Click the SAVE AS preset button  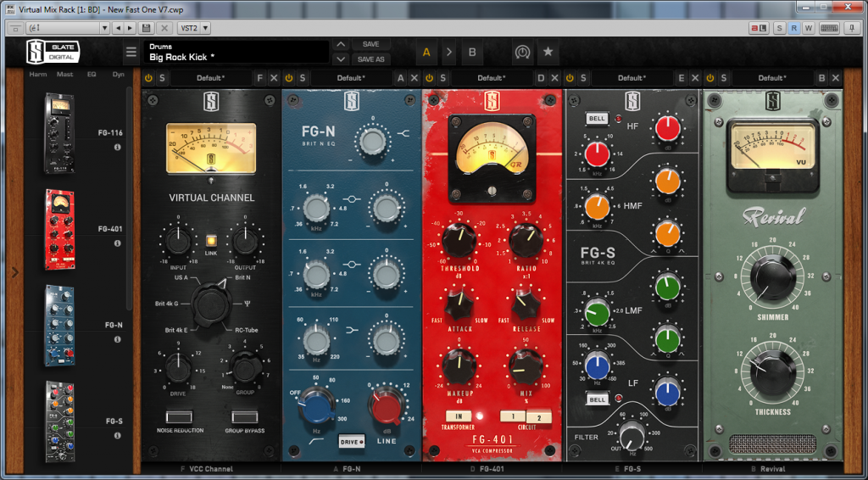(x=371, y=59)
